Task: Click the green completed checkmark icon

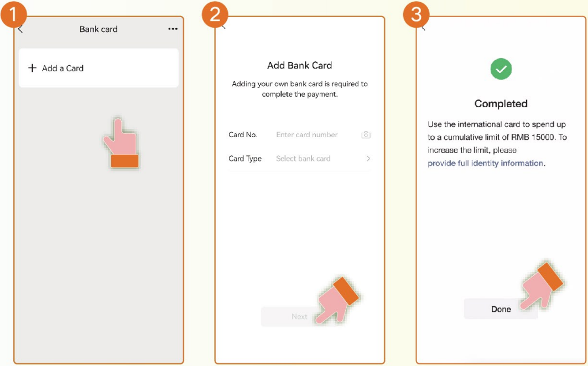Action: 501,69
